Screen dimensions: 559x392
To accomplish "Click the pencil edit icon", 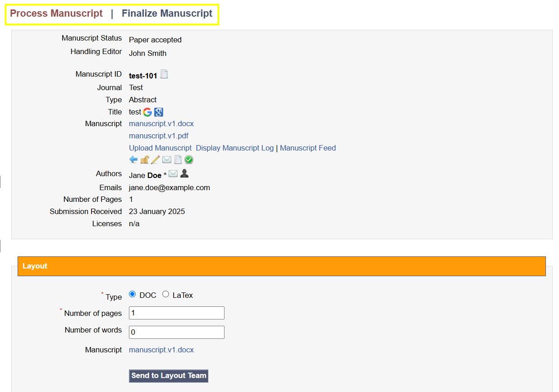I will 155,160.
